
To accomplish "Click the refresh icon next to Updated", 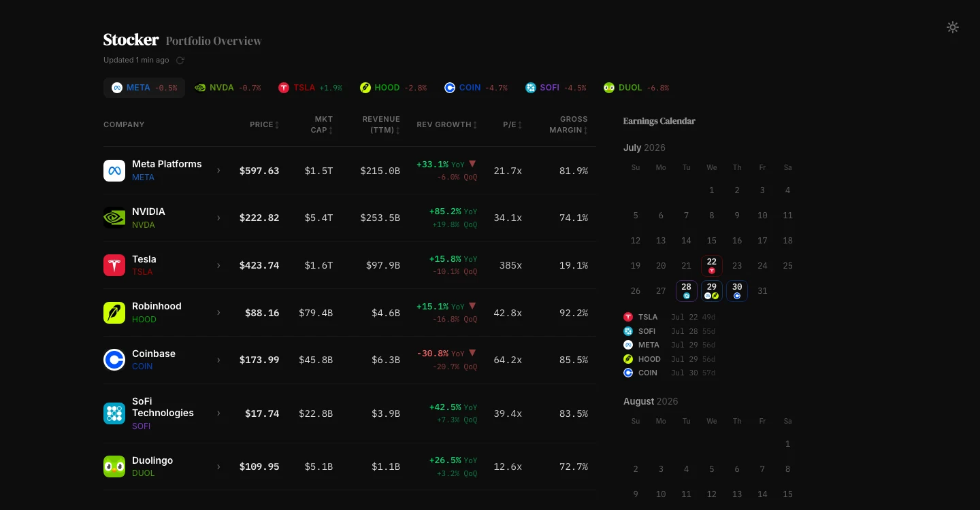I will click(x=180, y=61).
